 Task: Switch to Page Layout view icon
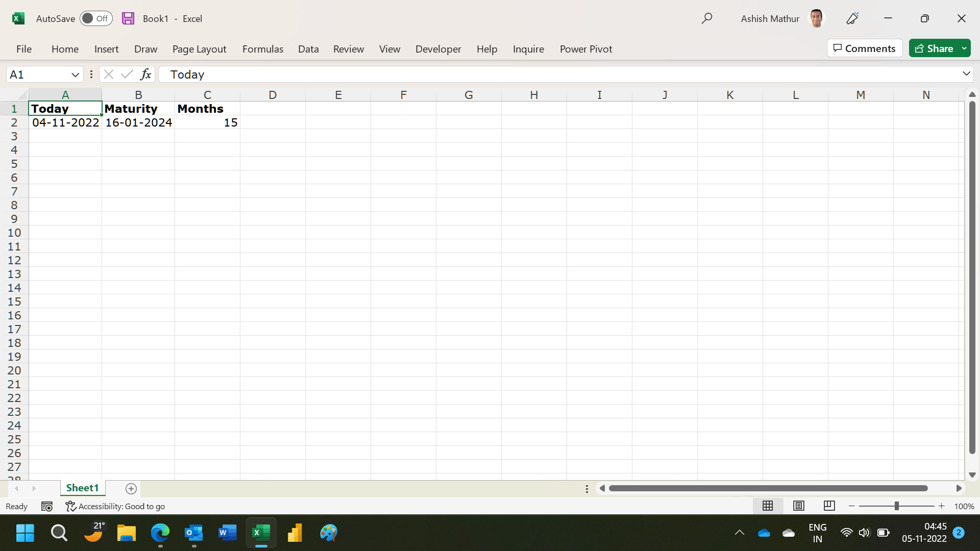coord(799,506)
